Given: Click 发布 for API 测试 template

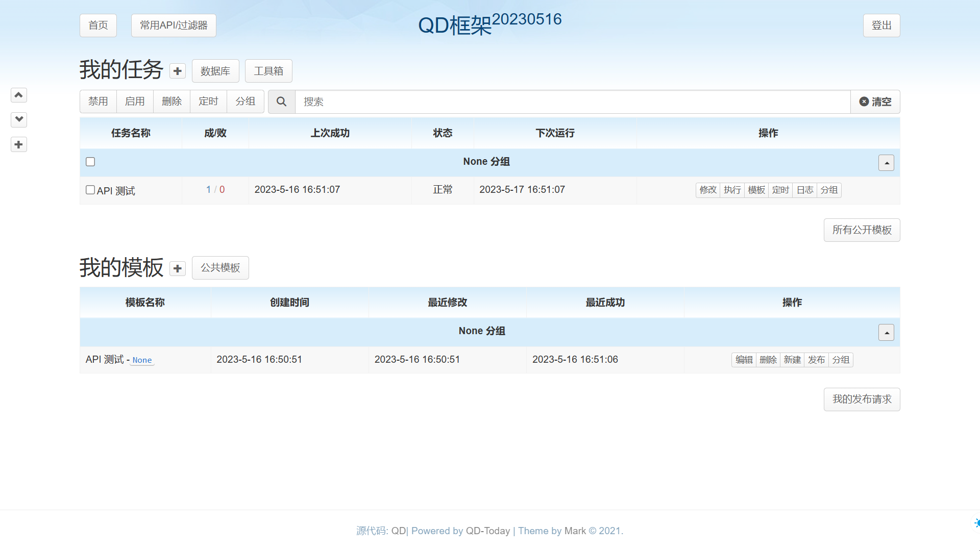Looking at the screenshot, I should pyautogui.click(x=816, y=360).
